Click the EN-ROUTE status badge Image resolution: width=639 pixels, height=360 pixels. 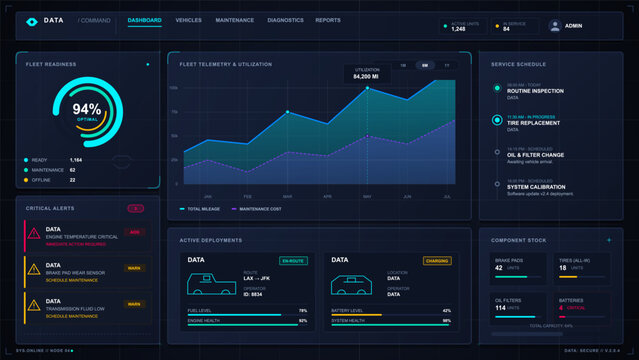coord(293,261)
